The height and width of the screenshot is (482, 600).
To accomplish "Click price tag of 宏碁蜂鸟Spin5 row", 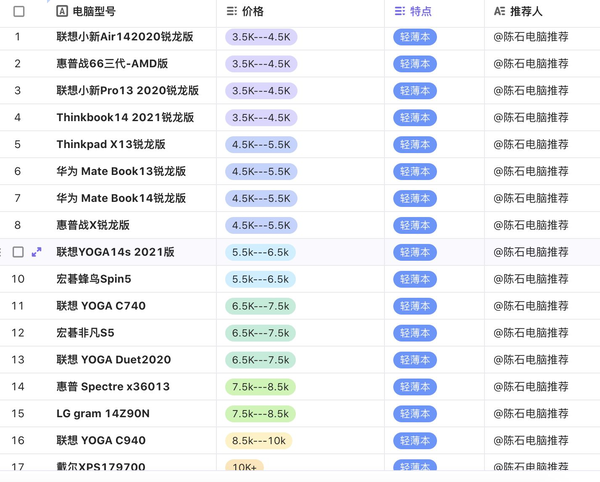I will point(261,279).
